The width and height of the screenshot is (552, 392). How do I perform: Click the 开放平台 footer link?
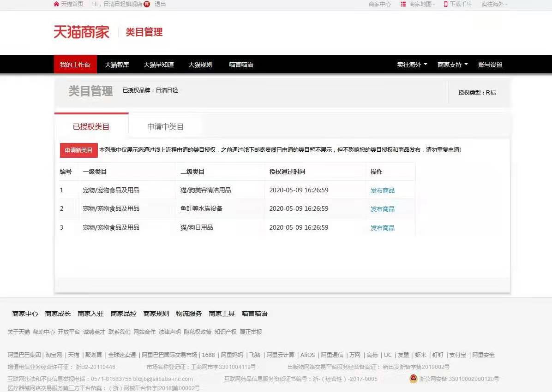[x=69, y=332]
